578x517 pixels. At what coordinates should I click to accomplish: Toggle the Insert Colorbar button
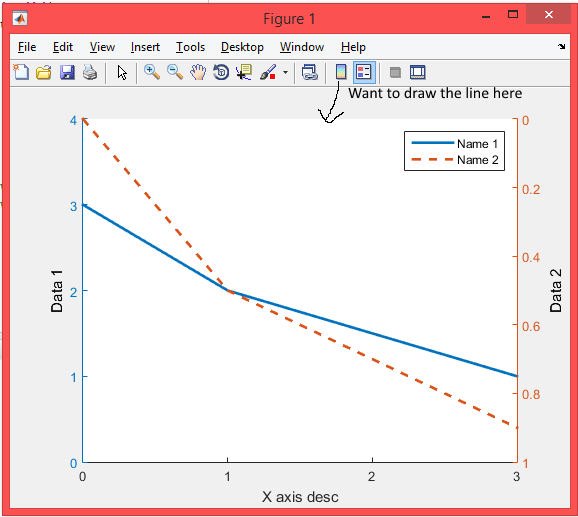(x=341, y=72)
